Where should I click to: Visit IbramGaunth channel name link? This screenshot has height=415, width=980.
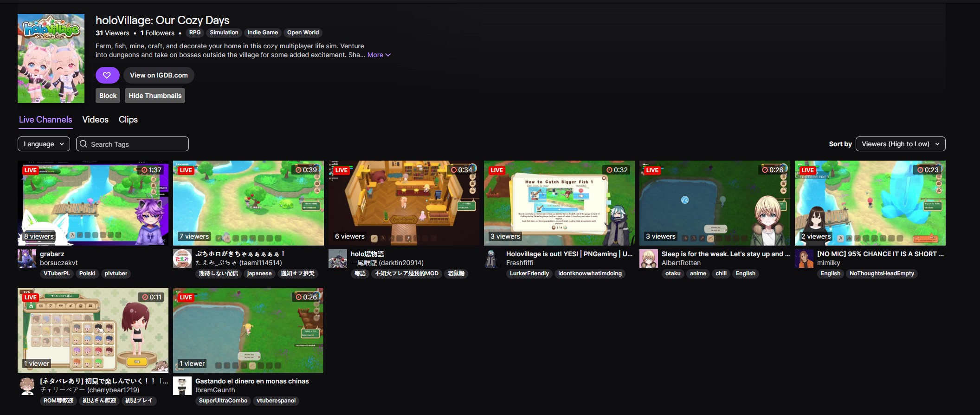(x=215, y=390)
